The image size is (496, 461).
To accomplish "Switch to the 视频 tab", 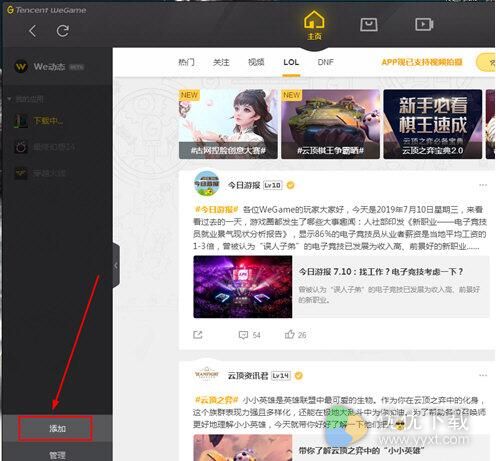I will [256, 62].
